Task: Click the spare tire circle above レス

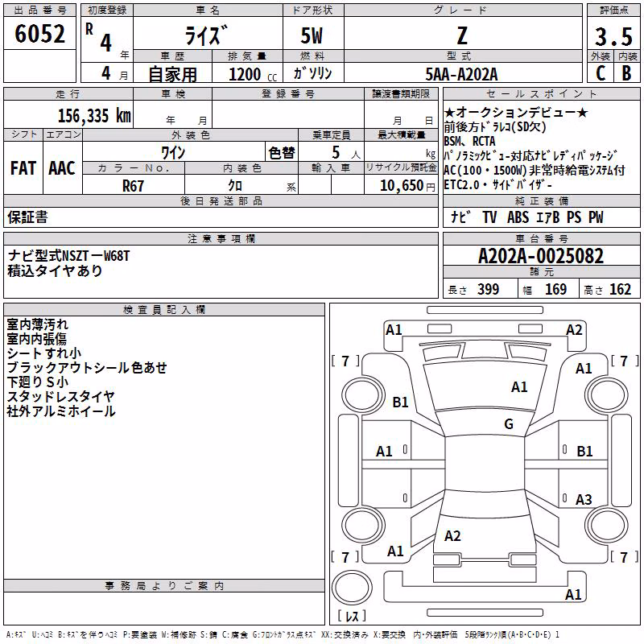Action: 352,588
